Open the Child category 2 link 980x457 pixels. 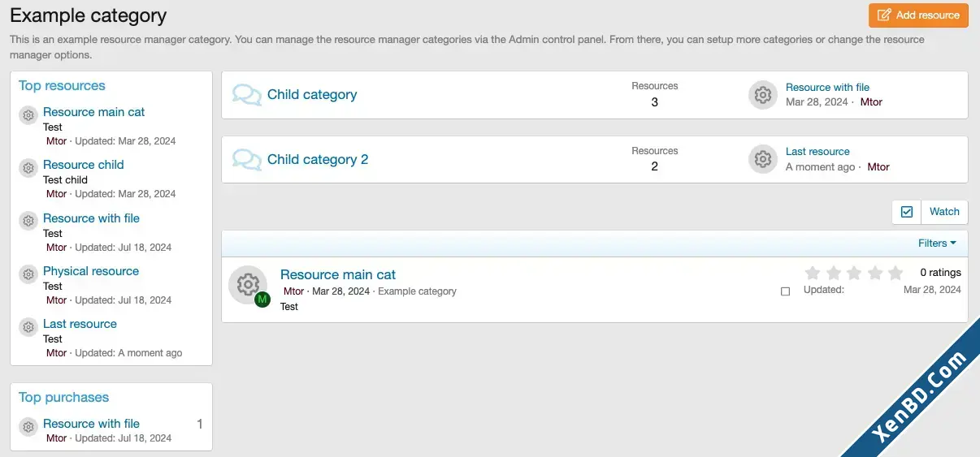click(x=318, y=160)
